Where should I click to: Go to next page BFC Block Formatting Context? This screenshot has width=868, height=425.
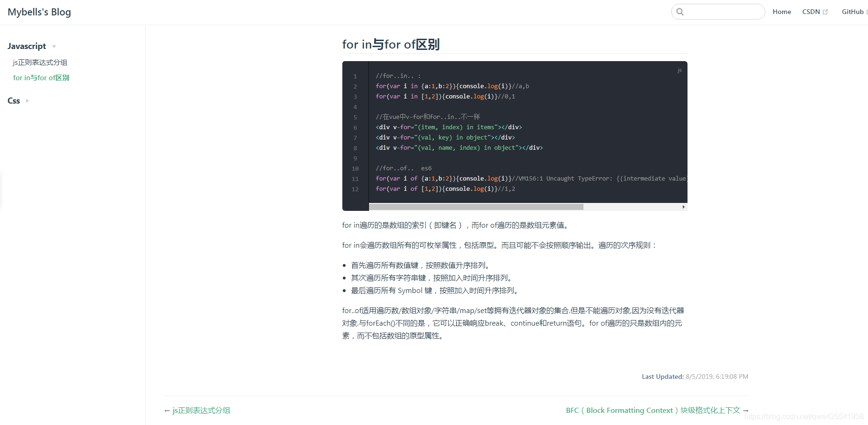tap(653, 411)
